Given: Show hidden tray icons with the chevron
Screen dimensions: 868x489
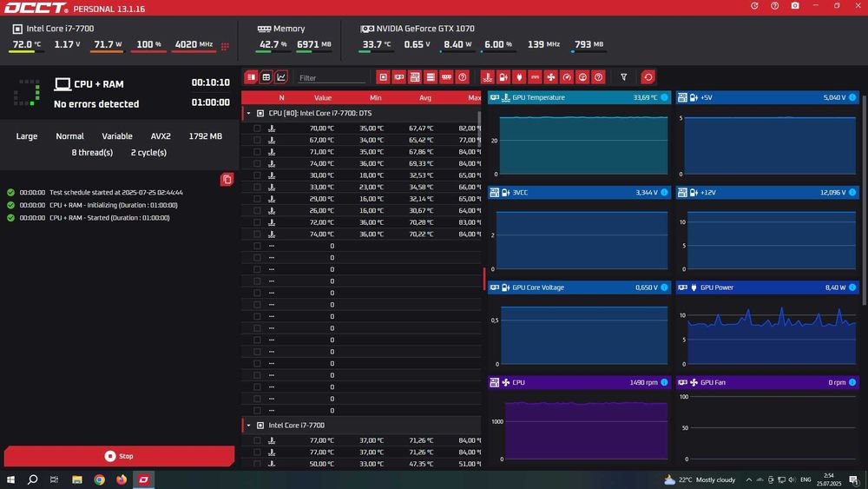Looking at the screenshot, I should pos(749,479).
